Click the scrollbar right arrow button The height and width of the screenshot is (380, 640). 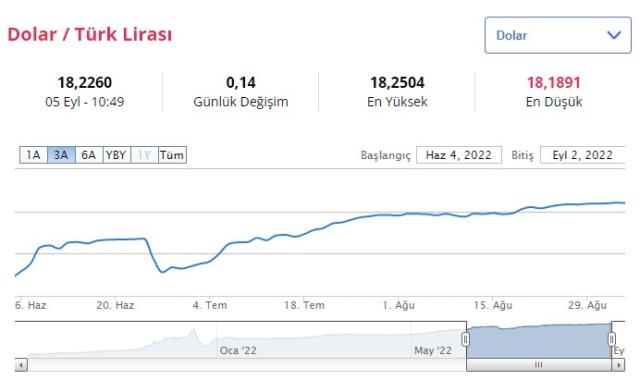[619, 364]
